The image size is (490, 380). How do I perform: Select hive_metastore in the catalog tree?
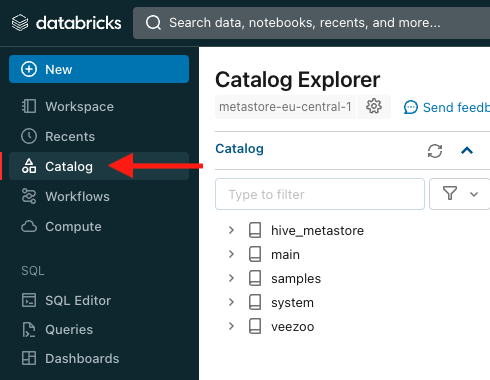tap(317, 231)
